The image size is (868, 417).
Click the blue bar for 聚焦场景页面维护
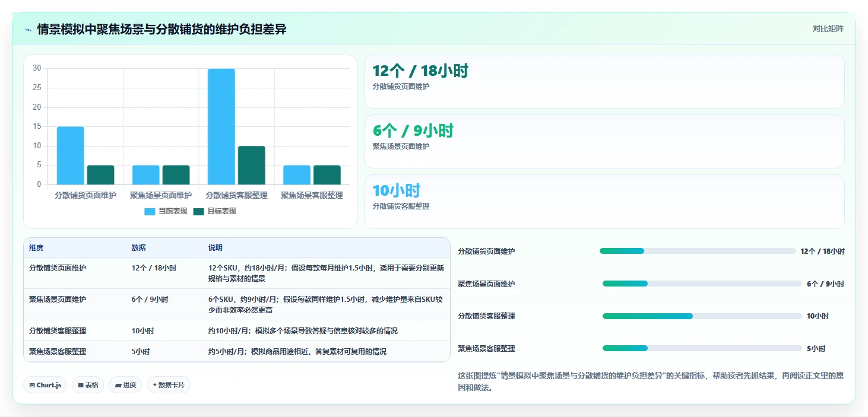coord(145,175)
